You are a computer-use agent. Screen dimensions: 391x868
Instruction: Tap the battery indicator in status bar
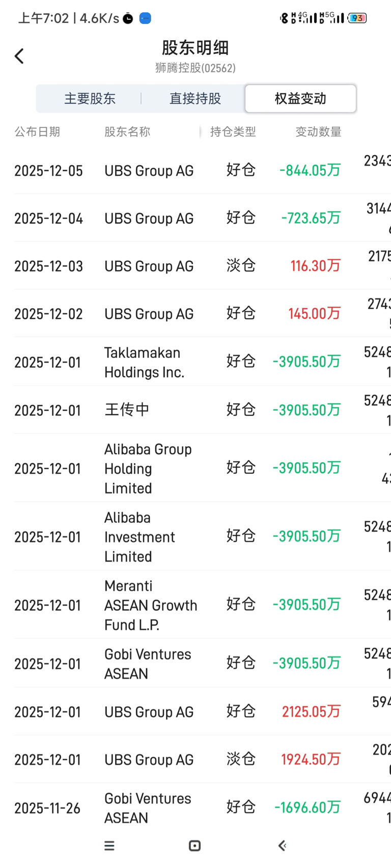(357, 18)
